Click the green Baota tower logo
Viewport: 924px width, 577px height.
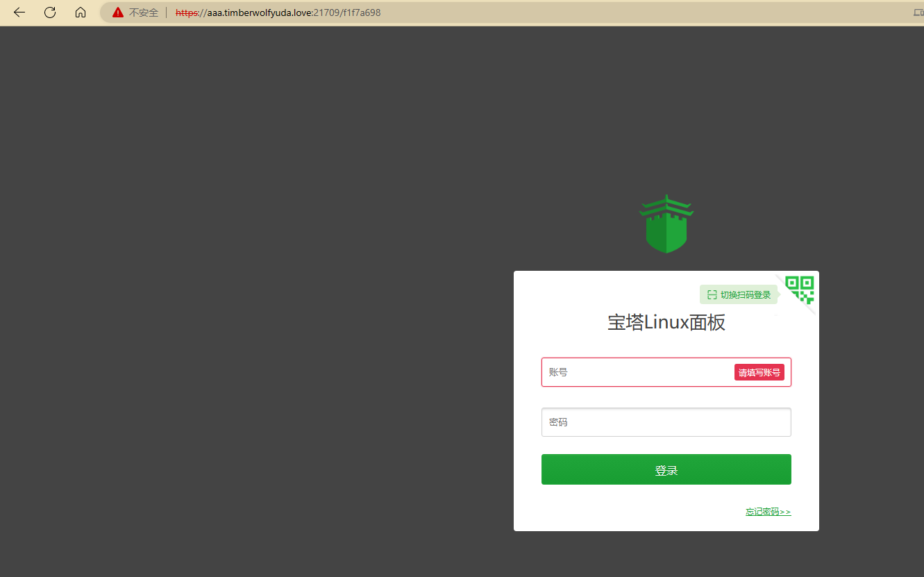(666, 224)
